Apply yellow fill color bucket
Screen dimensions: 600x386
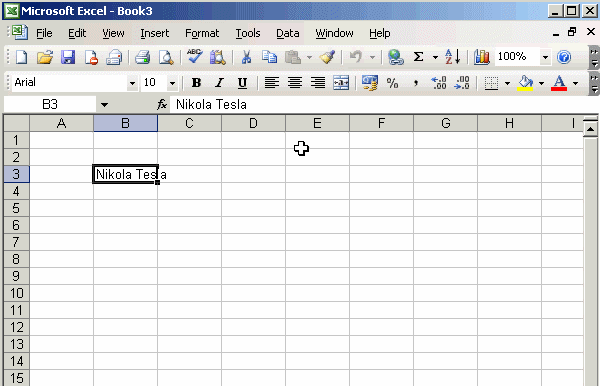pyautogui.click(x=525, y=83)
